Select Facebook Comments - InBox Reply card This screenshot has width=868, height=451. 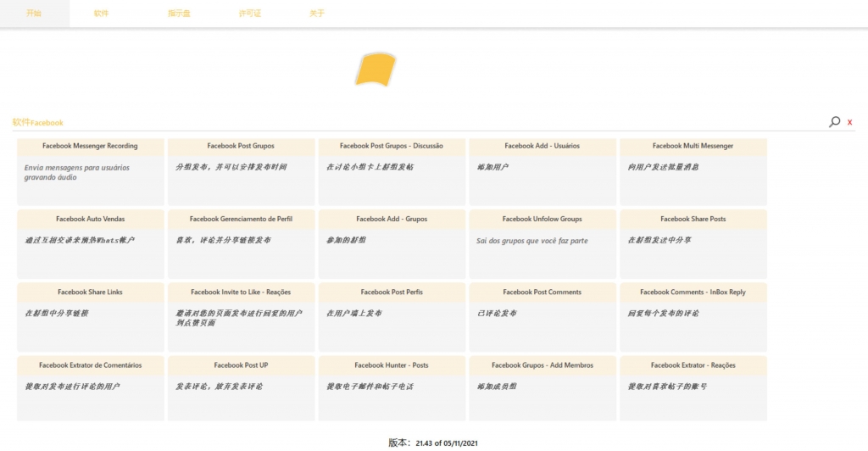pyautogui.click(x=693, y=317)
